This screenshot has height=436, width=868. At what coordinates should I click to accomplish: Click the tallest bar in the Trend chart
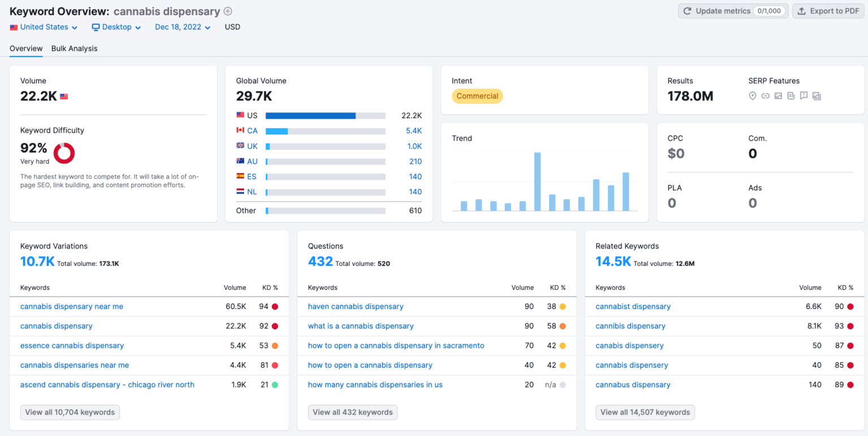click(537, 181)
